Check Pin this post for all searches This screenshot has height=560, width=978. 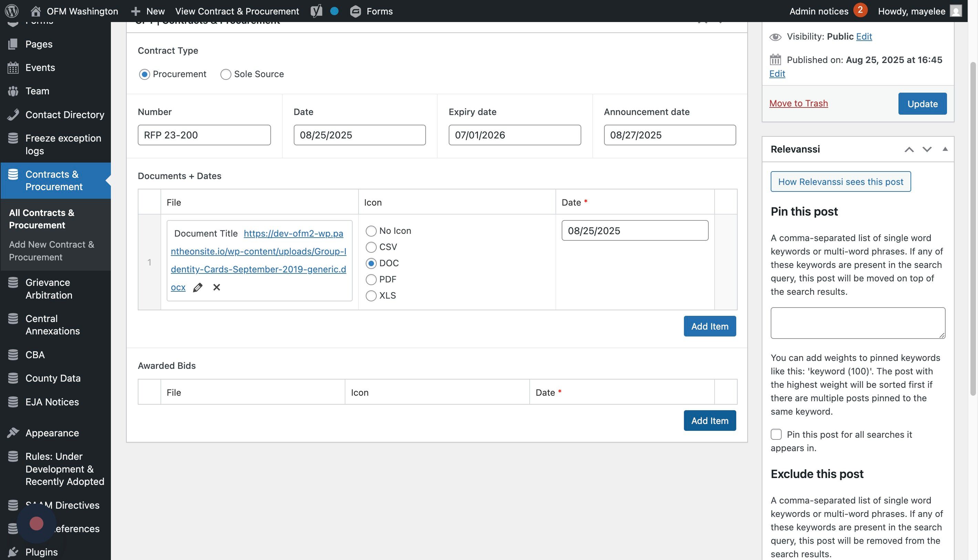click(776, 434)
